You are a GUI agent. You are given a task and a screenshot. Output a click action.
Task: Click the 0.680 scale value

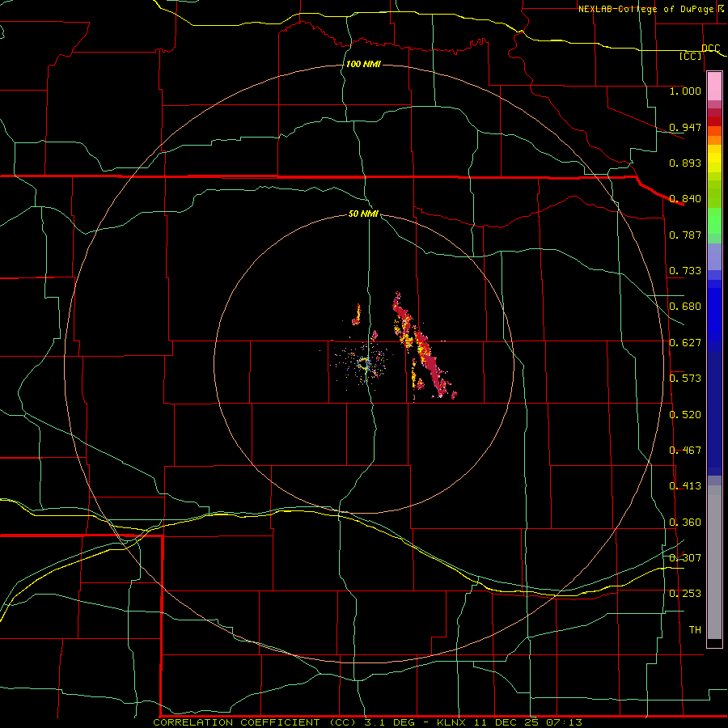685,307
